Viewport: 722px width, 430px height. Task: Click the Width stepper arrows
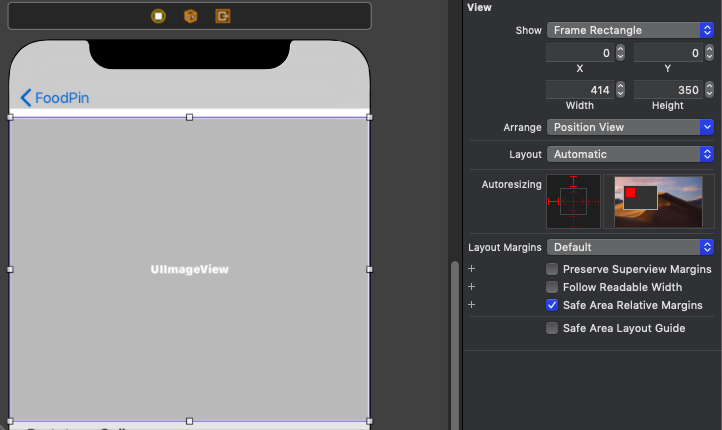pos(620,90)
